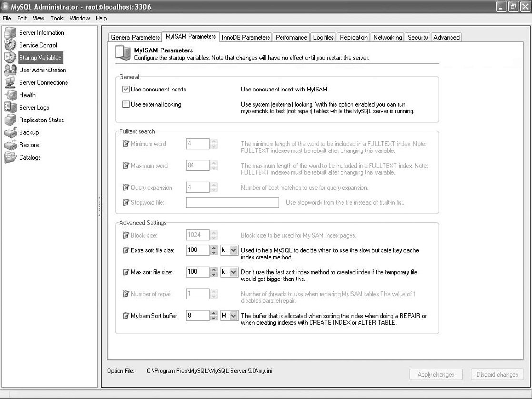Click the Backup drive icon

tap(10, 132)
